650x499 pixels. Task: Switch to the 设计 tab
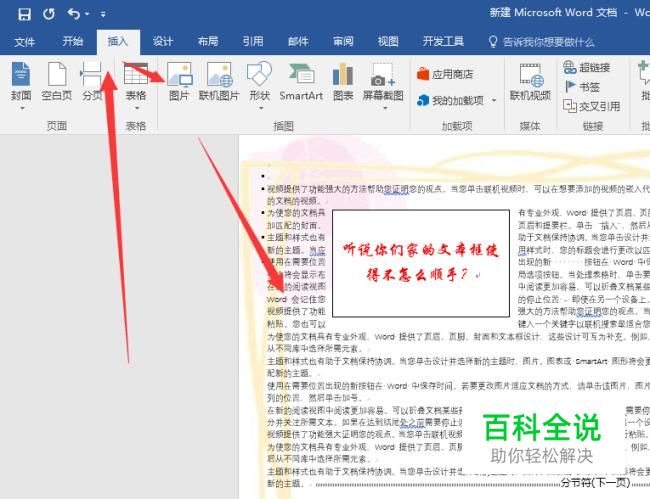coord(162,41)
